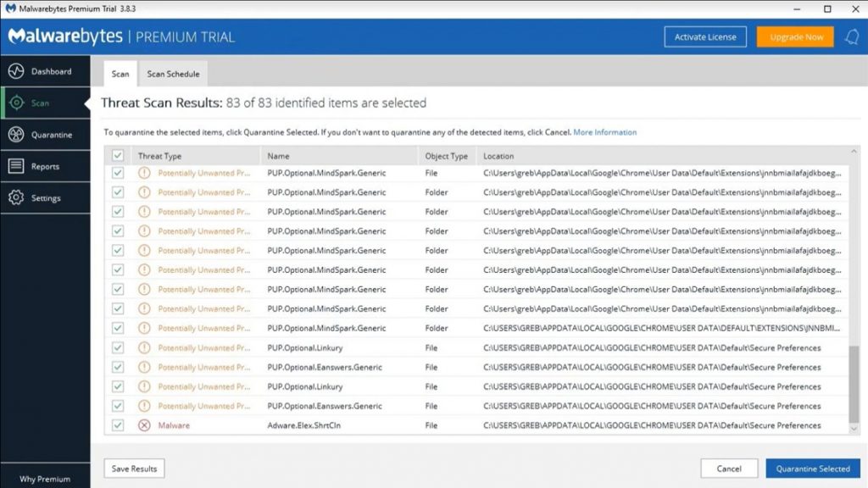This screenshot has height=488, width=868.
Task: Click Quarantine Selected
Action: (x=812, y=468)
